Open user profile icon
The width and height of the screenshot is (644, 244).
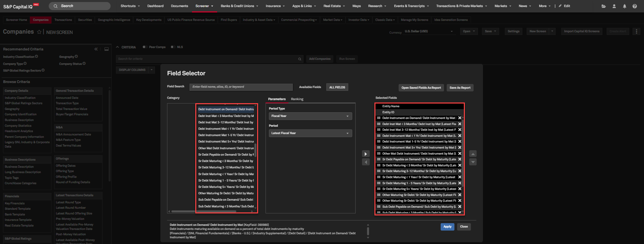614,6
